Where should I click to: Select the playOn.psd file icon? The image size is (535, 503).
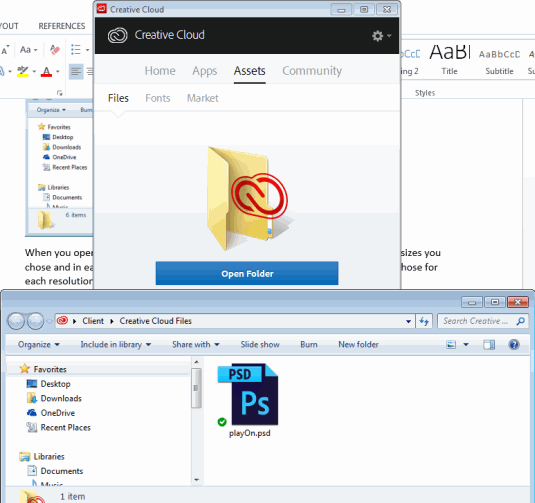tap(248, 394)
